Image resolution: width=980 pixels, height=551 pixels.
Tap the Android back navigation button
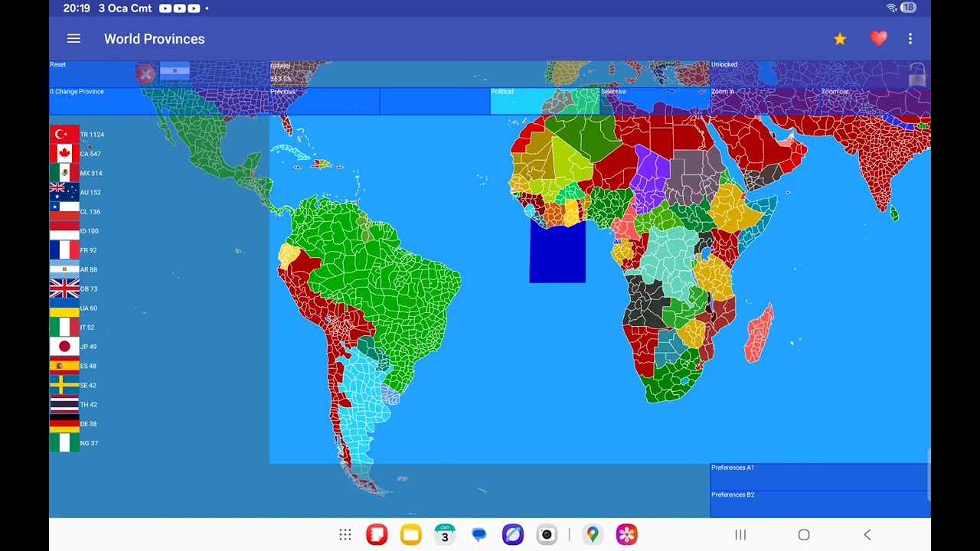point(867,535)
